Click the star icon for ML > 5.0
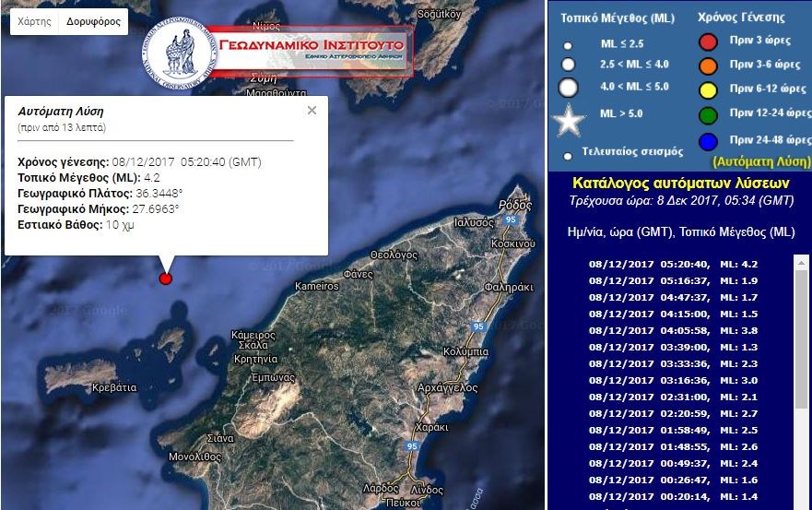Image resolution: width=812 pixels, height=510 pixels. point(569,119)
